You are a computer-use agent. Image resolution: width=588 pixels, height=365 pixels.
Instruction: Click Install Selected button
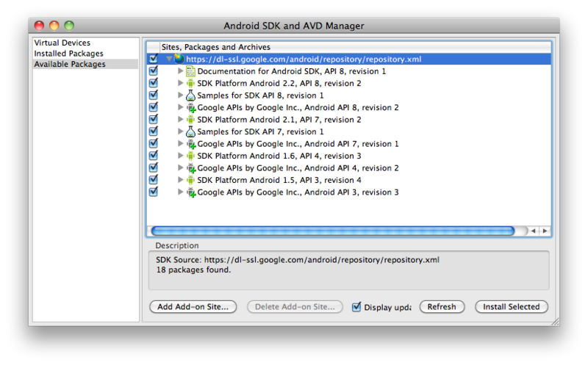click(x=511, y=307)
